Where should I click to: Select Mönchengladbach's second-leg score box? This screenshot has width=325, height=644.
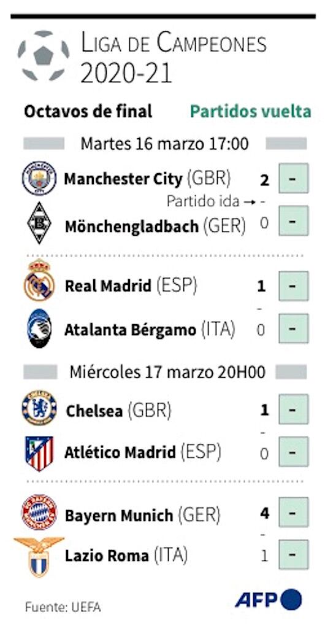point(293,221)
